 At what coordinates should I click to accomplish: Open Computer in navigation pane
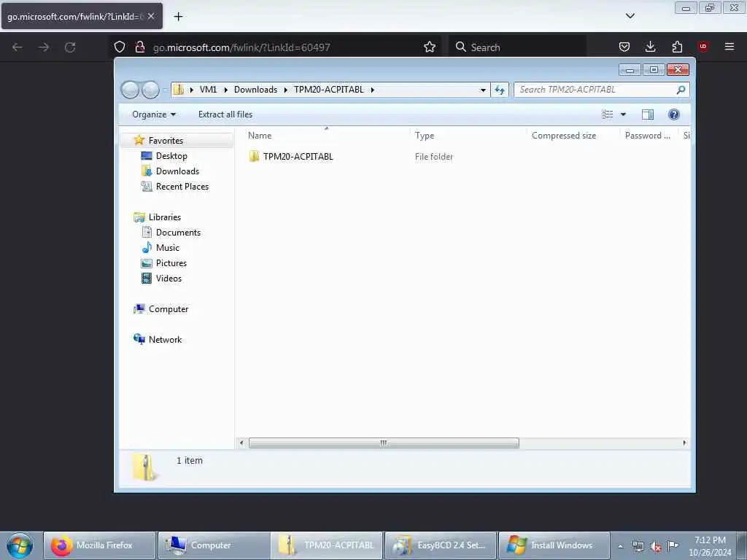pyautogui.click(x=169, y=309)
